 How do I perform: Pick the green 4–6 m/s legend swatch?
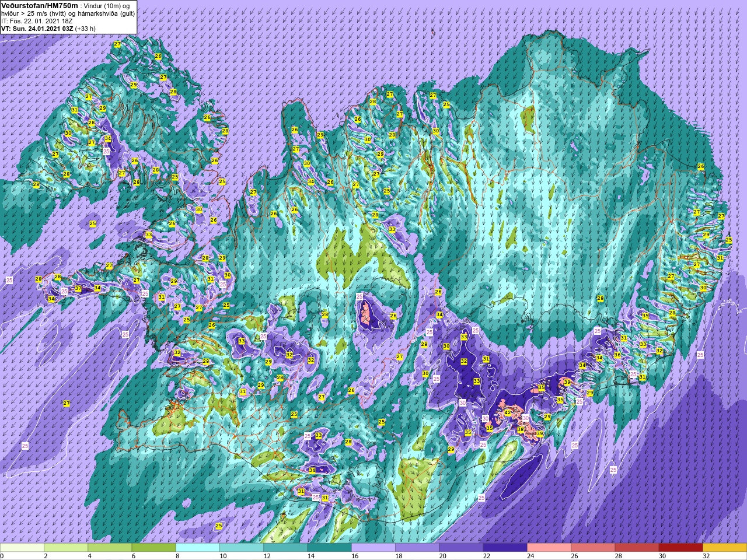click(110, 548)
